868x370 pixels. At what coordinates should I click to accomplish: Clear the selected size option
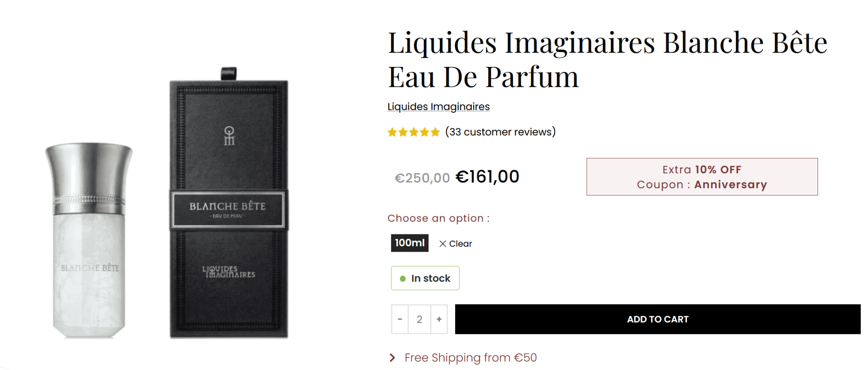(456, 244)
